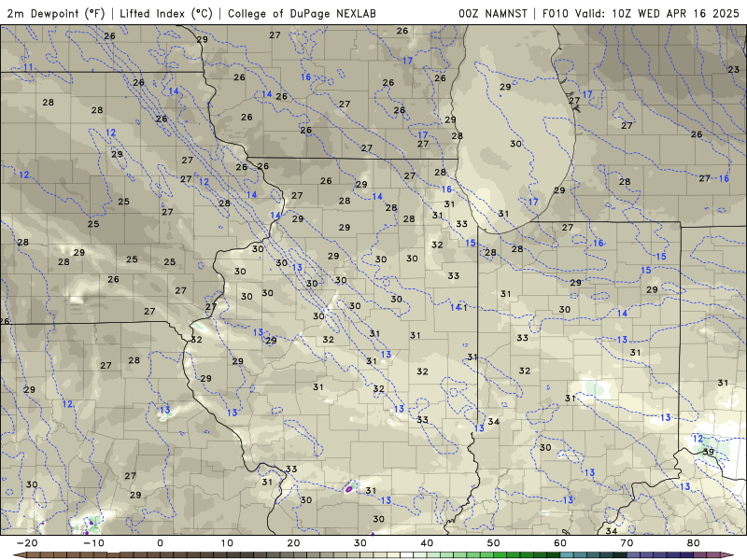The height and width of the screenshot is (560, 747).
Task: Click the -20 label on the color scale
Action: pyautogui.click(x=27, y=543)
